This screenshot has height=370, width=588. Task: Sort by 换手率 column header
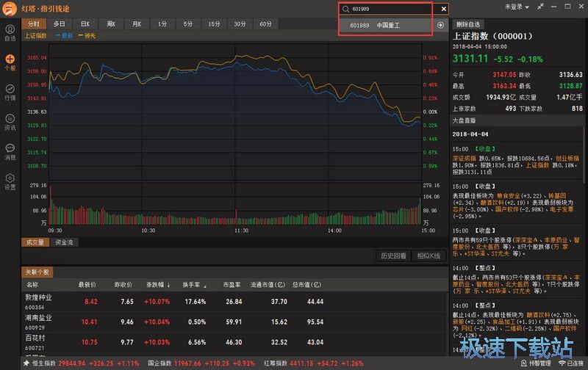point(194,285)
